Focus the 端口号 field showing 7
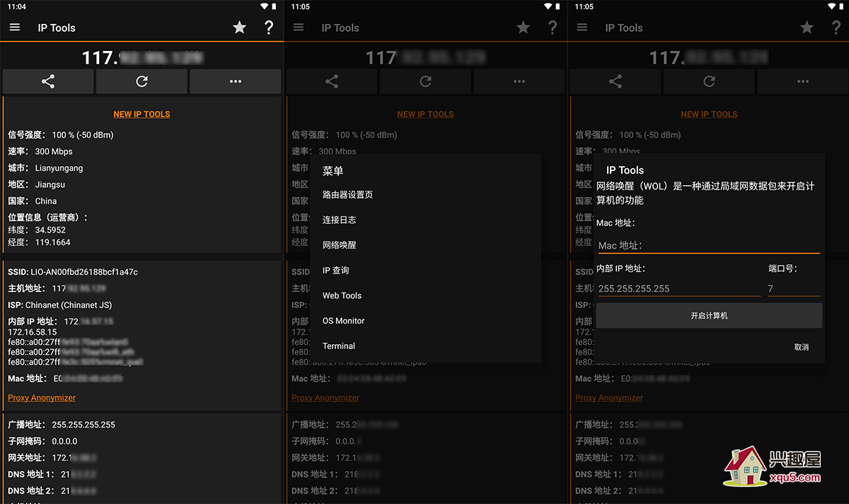The image size is (849, 504). pyautogui.click(x=794, y=288)
